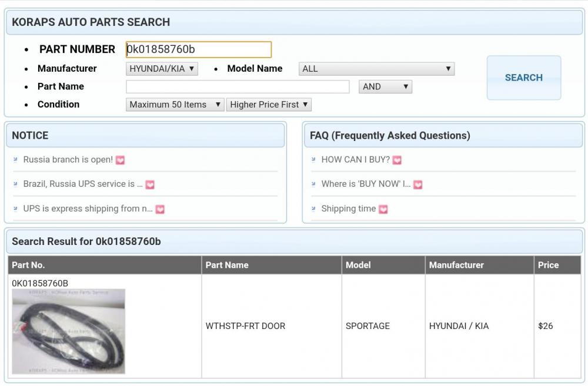Viewport: 588px width, 386px height.
Task: Click the Condition field label
Action: tap(58, 104)
